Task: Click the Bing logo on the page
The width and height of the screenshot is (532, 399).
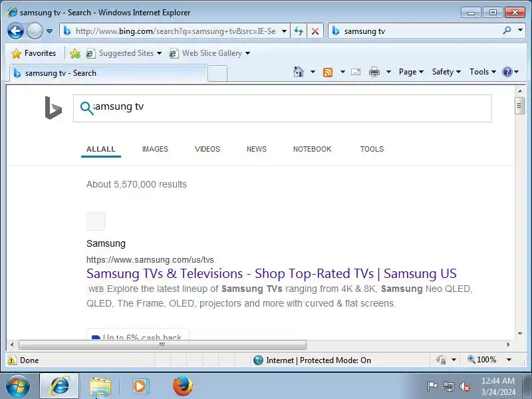Action: [x=53, y=108]
